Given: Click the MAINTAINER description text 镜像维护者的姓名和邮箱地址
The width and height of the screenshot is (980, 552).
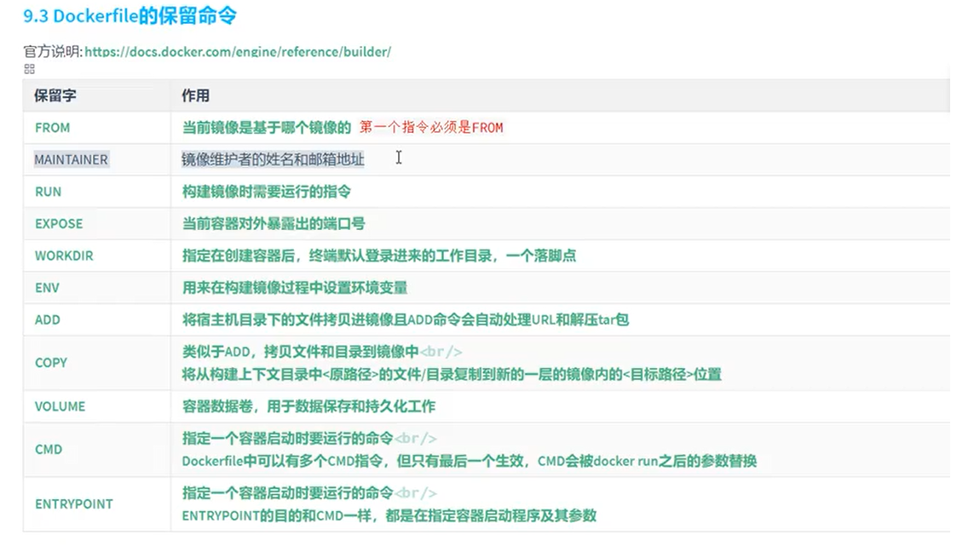Looking at the screenshot, I should point(273,159).
